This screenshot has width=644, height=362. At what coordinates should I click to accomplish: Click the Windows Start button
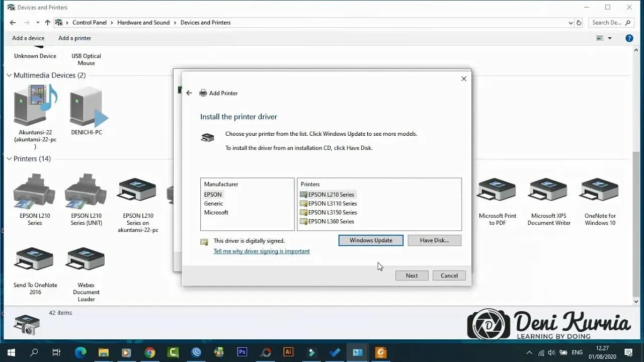tap(11, 352)
